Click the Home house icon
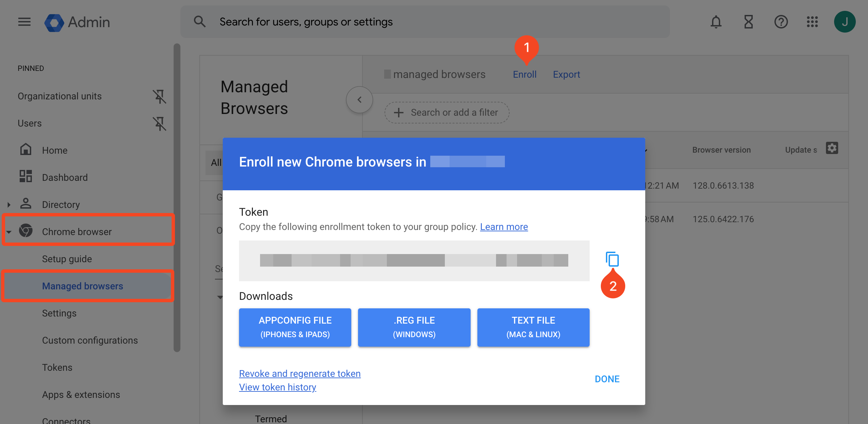868x424 pixels. [x=26, y=149]
